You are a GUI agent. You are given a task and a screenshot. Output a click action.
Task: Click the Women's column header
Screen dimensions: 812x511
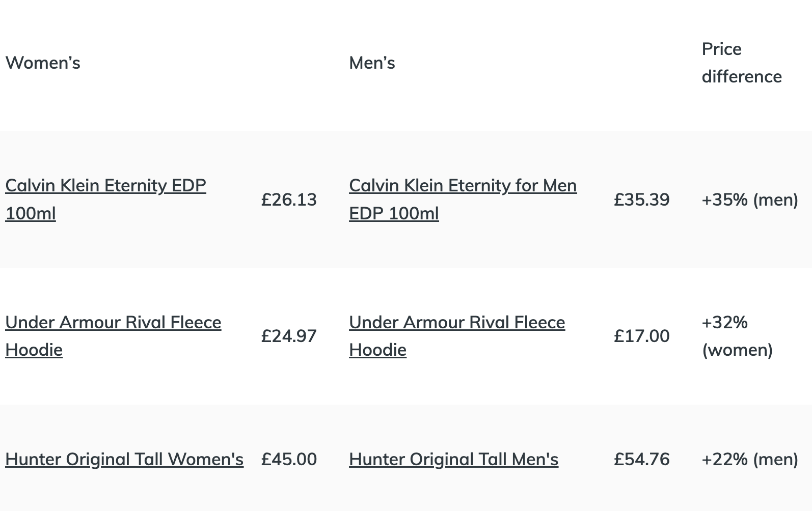(x=43, y=63)
